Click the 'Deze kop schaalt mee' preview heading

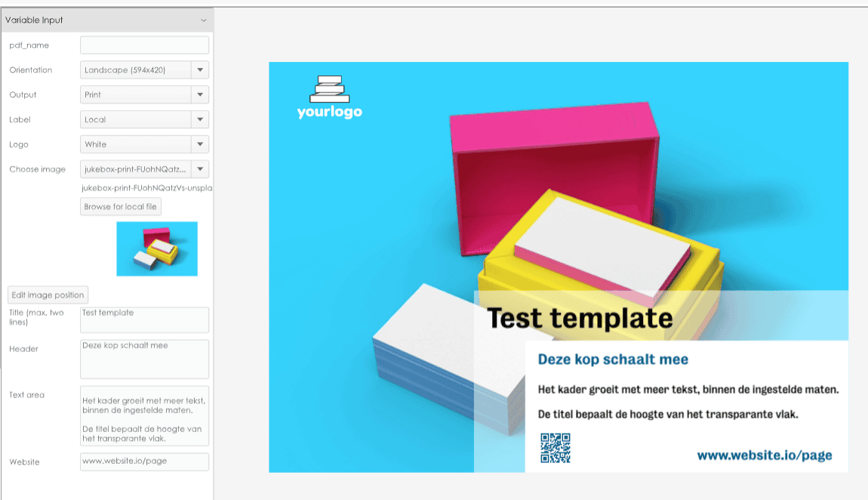[613, 360]
